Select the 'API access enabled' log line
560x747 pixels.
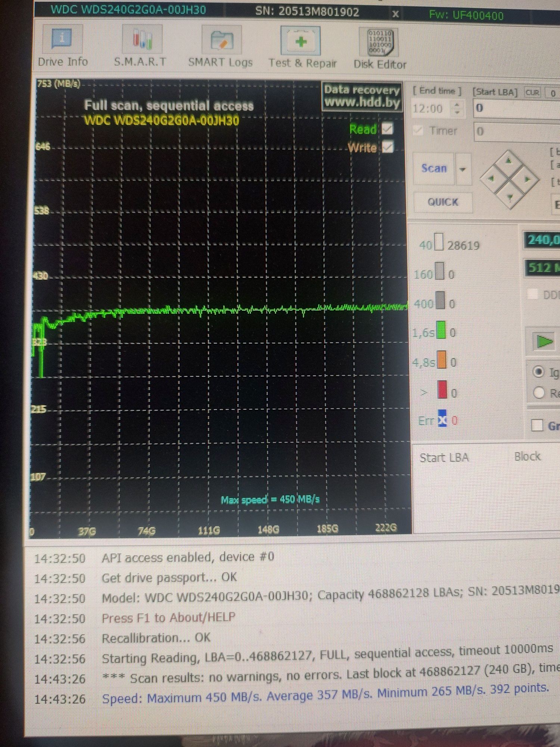pyautogui.click(x=188, y=557)
